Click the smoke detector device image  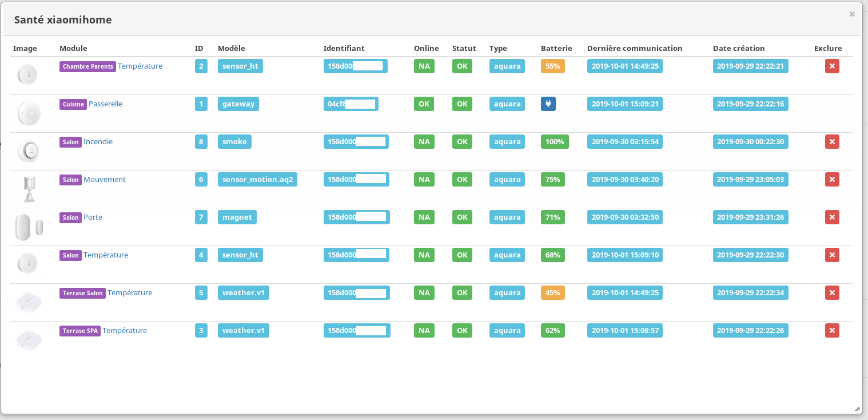(28, 151)
